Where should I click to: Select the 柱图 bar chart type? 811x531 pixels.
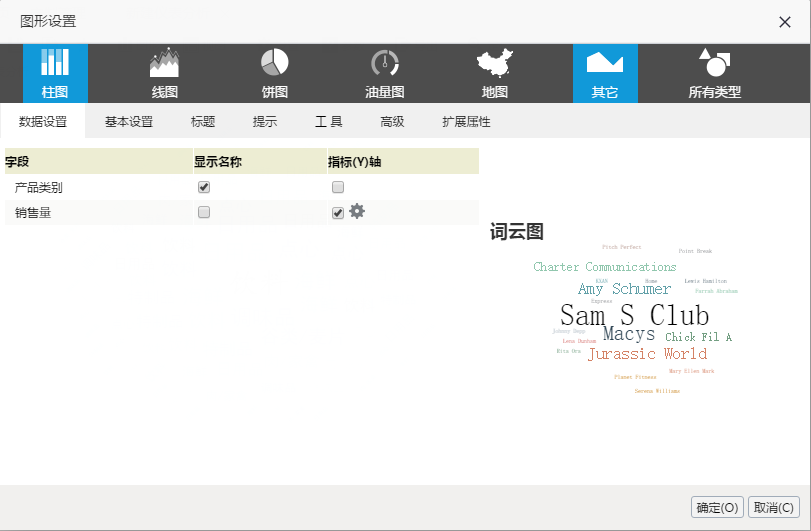tap(55, 73)
